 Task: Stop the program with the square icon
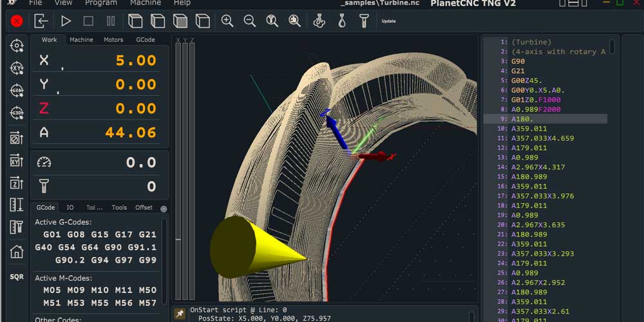88,21
